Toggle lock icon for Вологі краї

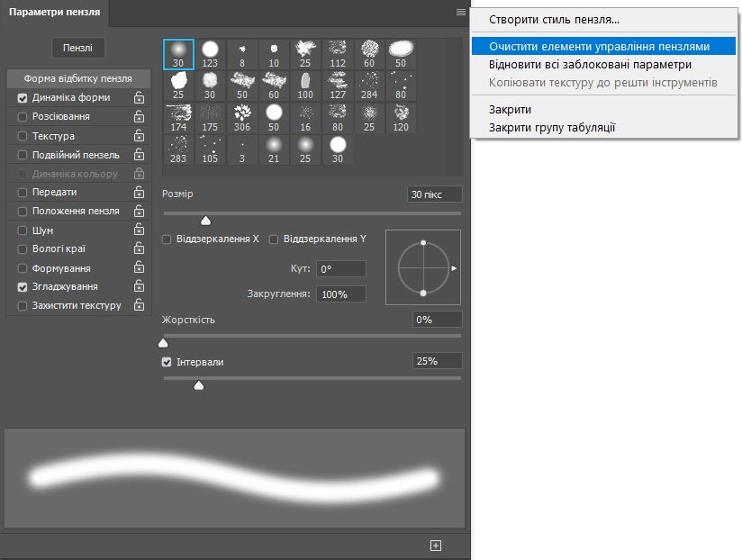(x=139, y=248)
